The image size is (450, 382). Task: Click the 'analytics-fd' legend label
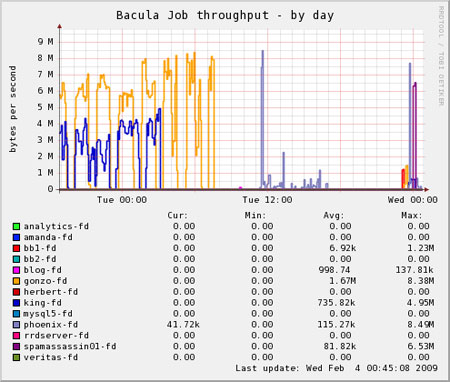coord(56,227)
